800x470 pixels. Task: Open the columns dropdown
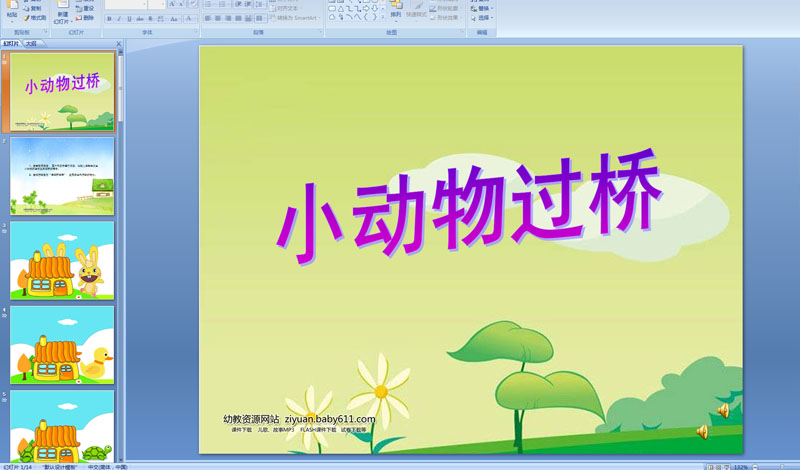point(260,18)
